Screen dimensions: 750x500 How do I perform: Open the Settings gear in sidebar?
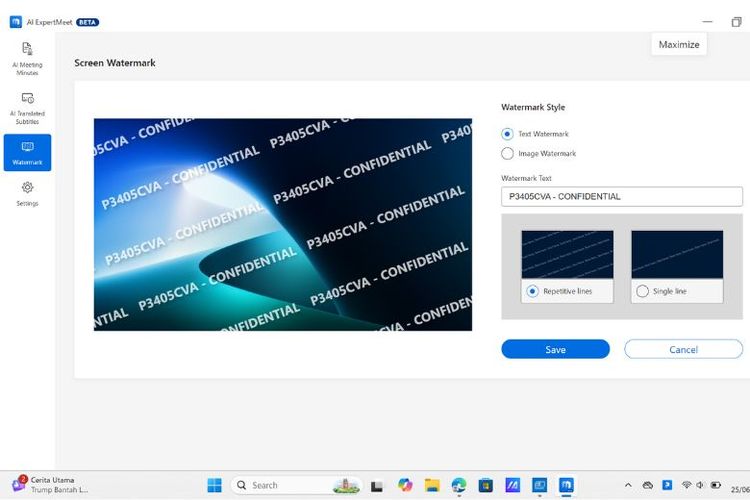pos(27,193)
